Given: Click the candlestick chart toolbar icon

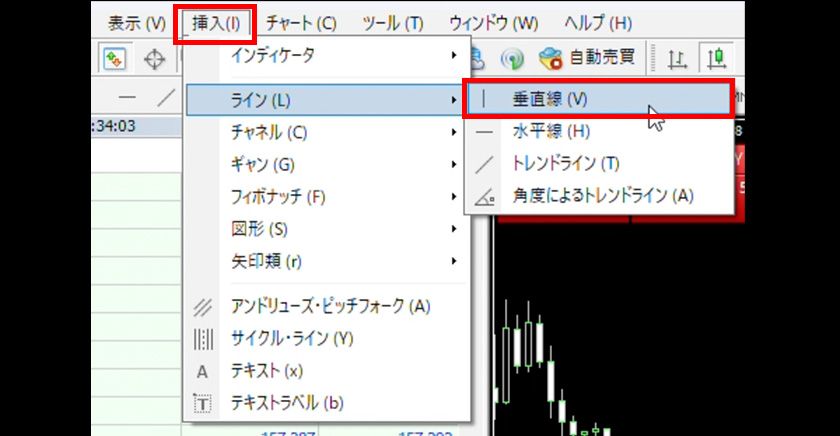Looking at the screenshot, I should (716, 58).
